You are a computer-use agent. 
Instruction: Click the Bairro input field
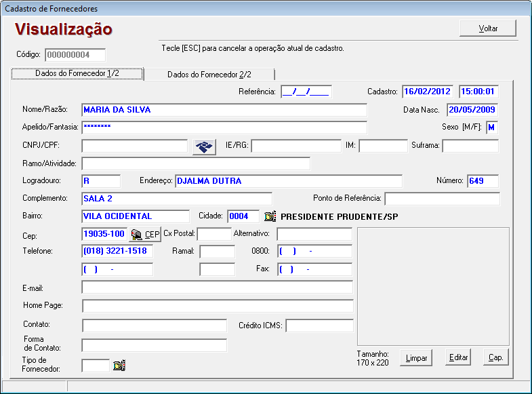pyautogui.click(x=136, y=216)
